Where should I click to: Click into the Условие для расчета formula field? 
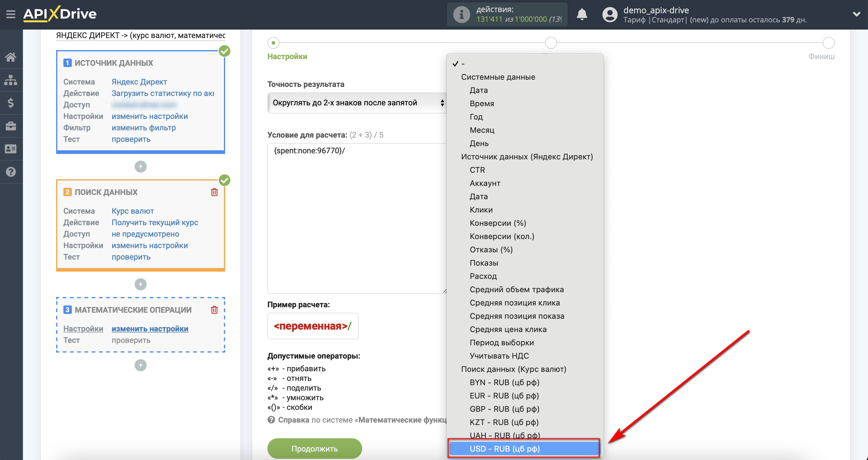(357, 218)
